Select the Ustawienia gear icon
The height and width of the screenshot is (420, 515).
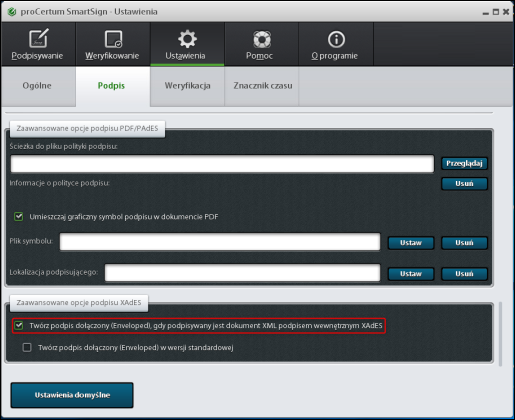[187, 39]
